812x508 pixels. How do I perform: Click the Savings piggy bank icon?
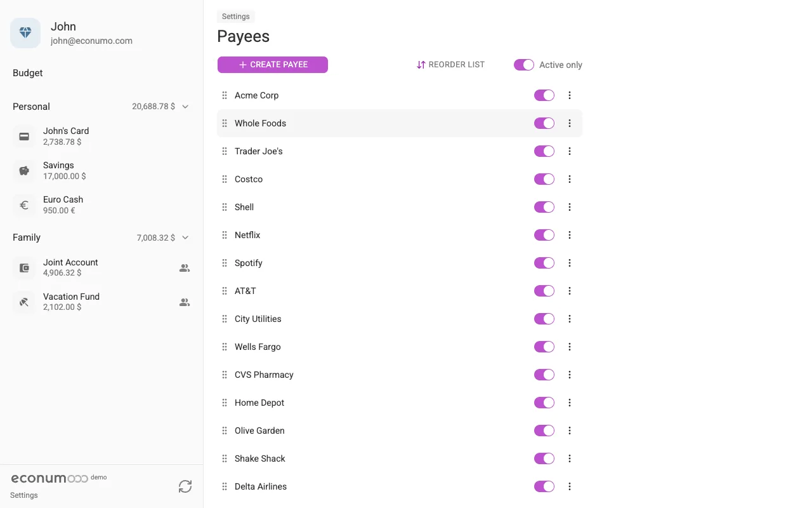(x=24, y=171)
